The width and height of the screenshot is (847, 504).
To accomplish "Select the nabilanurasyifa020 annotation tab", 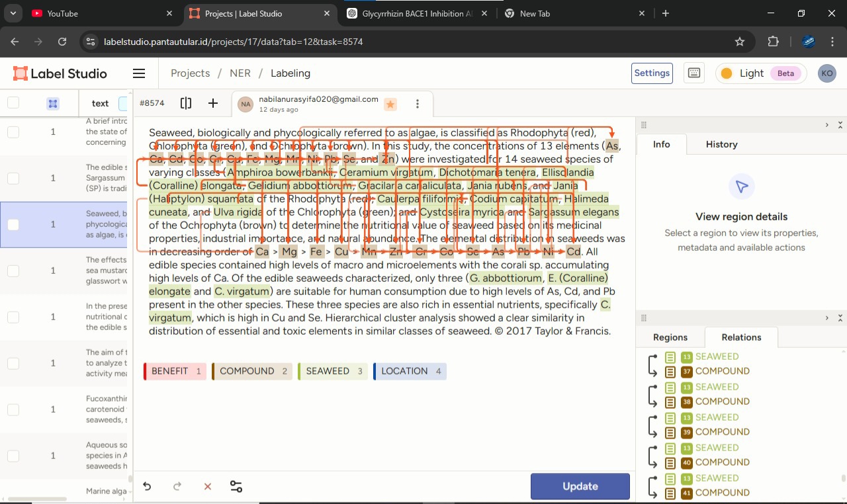I will tap(332, 104).
